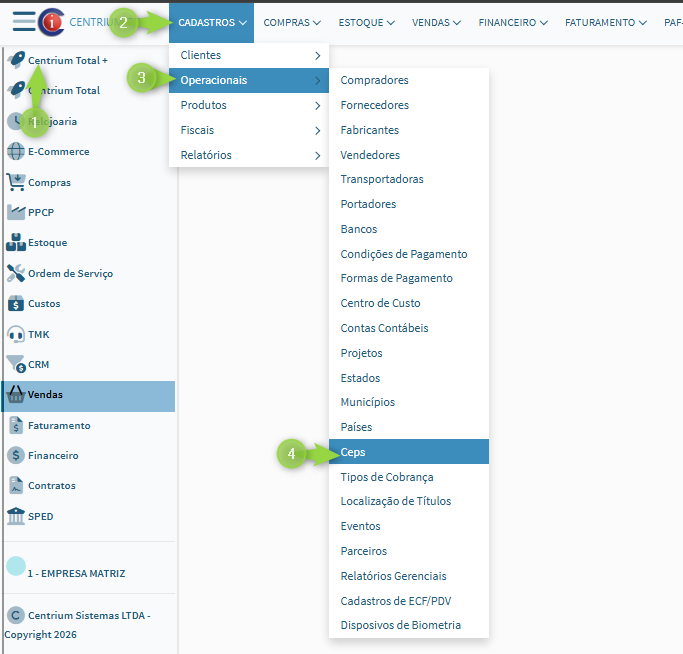Open the TMK headset icon
The height and width of the screenshot is (654, 683).
15,334
